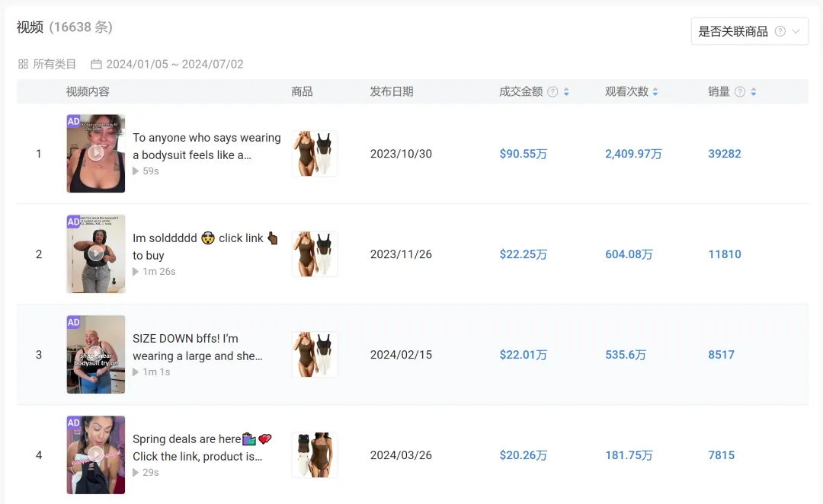Play the first video thumbnail

tap(95, 153)
